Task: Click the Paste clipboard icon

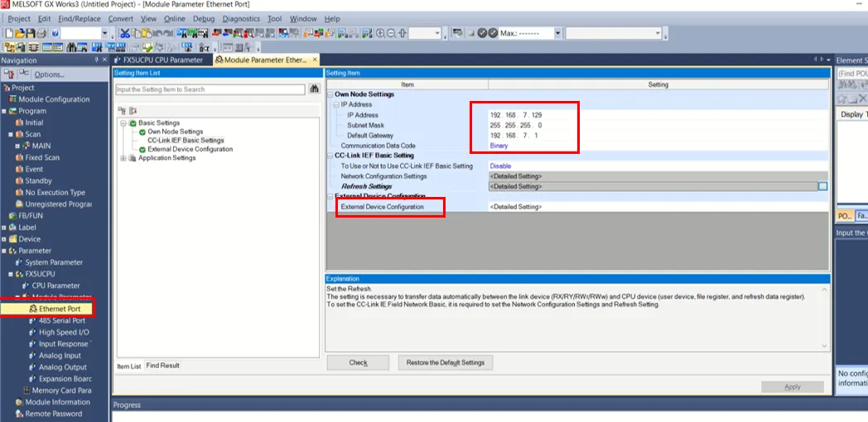Action: (x=147, y=33)
